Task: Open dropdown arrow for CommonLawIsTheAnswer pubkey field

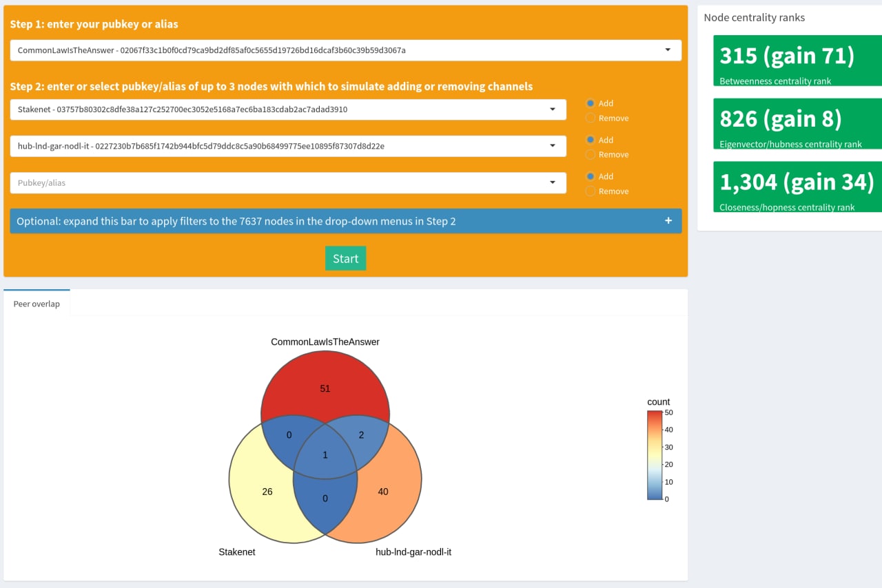Action: (x=667, y=50)
